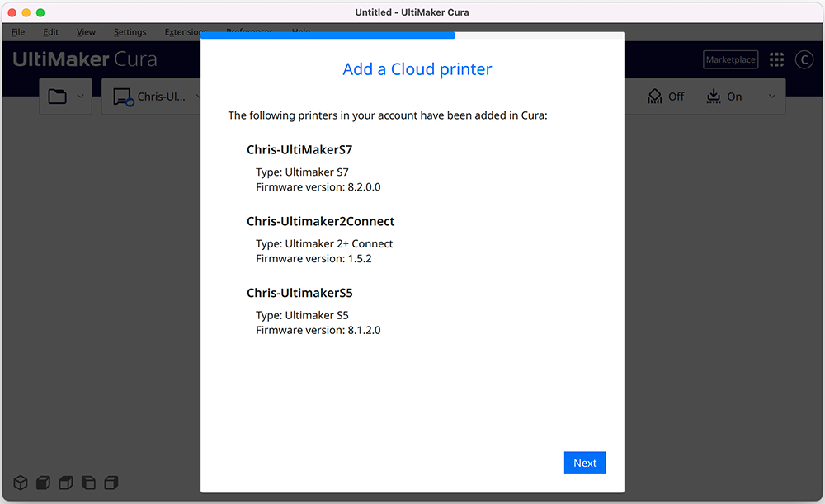The image size is (825, 504).
Task: Select the right side view cube icon
Action: pos(111,483)
